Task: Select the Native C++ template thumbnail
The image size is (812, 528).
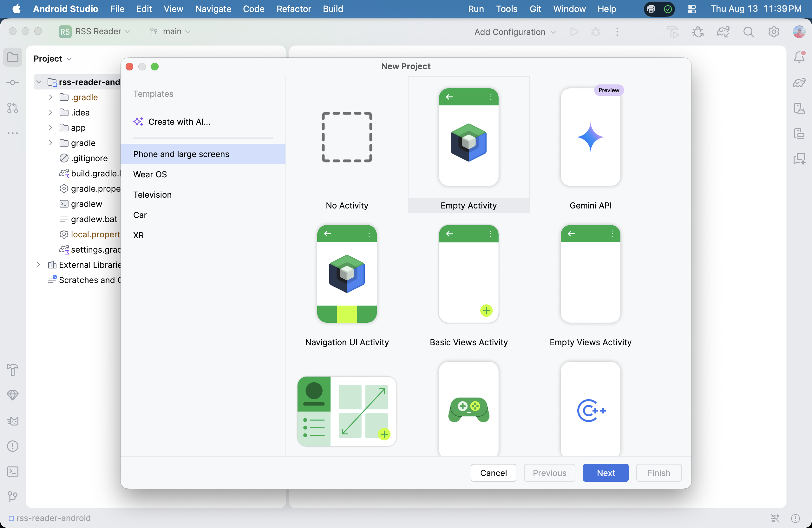Action: [x=591, y=409]
